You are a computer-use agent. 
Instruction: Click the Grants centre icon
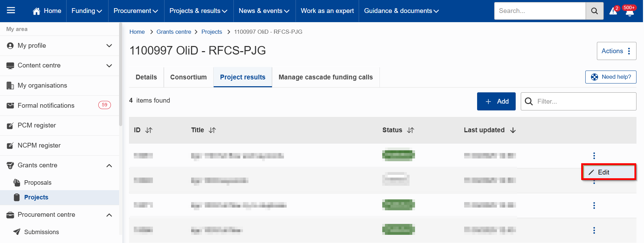coord(10,166)
